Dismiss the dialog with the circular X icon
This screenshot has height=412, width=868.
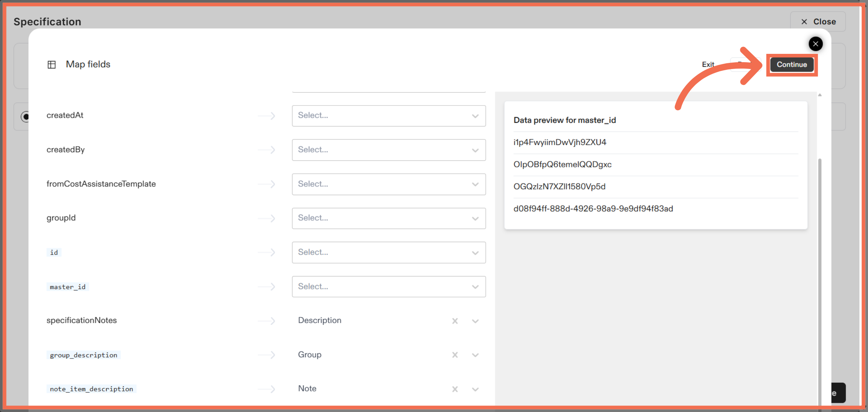[x=816, y=44]
